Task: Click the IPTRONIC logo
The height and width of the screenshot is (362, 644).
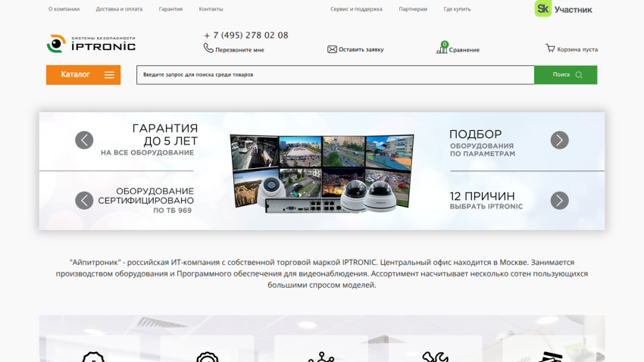Action: [91, 43]
